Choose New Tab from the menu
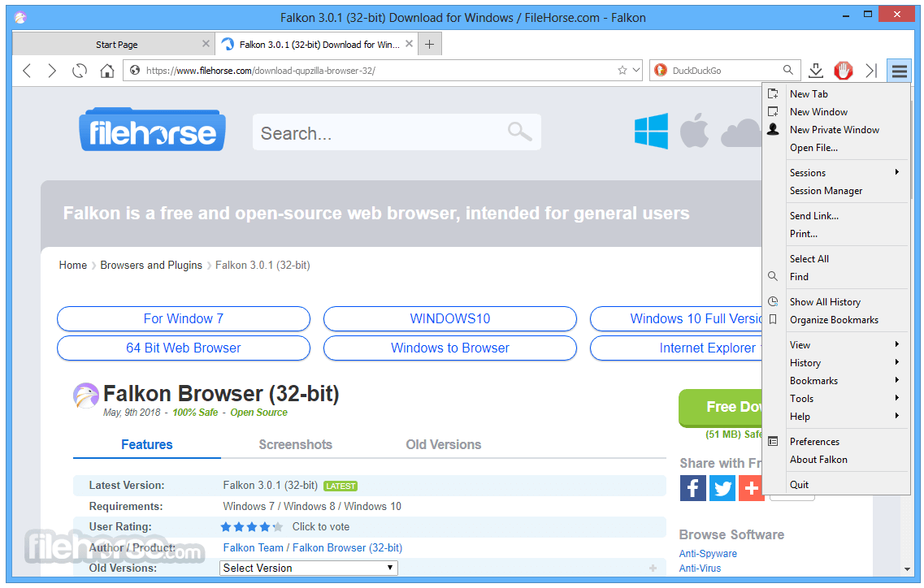The height and width of the screenshot is (588, 924). 836,93
